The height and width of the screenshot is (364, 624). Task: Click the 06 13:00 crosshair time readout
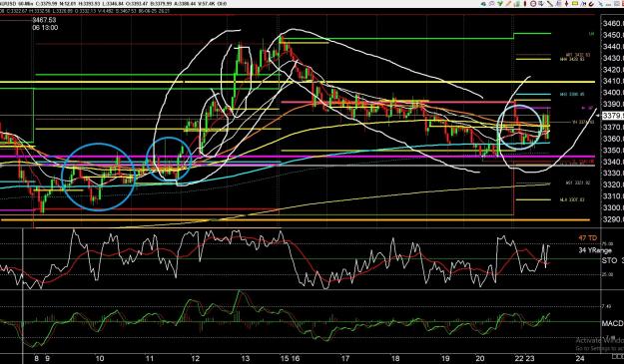click(45, 28)
